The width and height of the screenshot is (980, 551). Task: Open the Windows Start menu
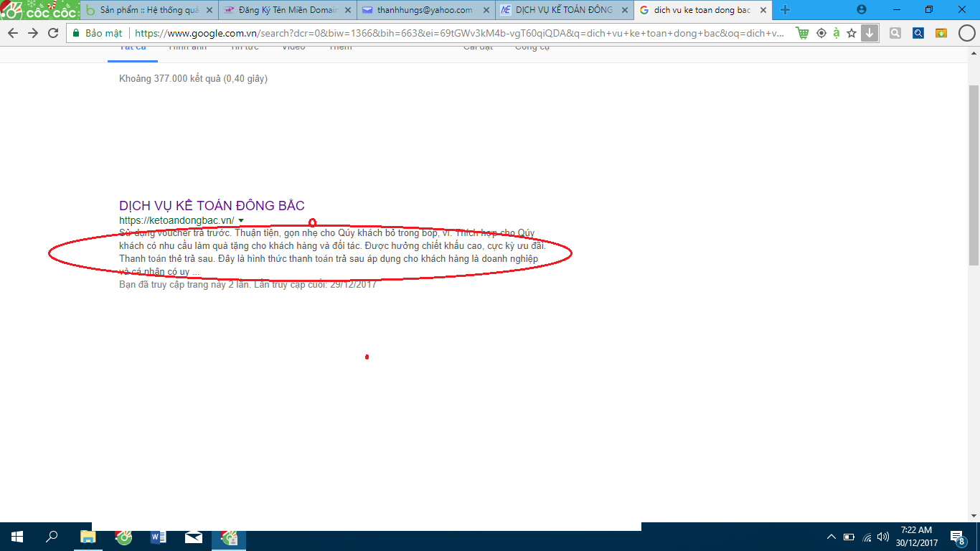point(17,537)
